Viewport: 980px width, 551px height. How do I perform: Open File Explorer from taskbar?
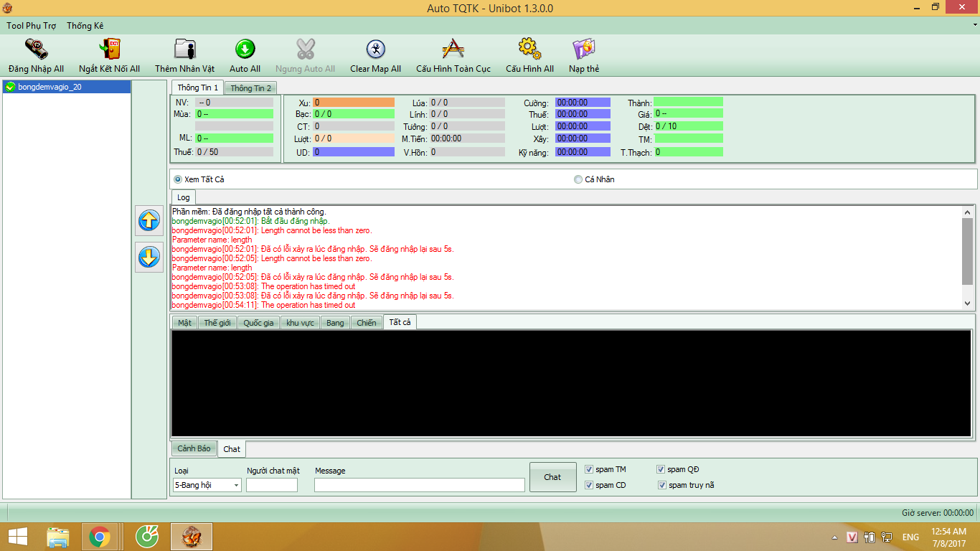(x=58, y=537)
